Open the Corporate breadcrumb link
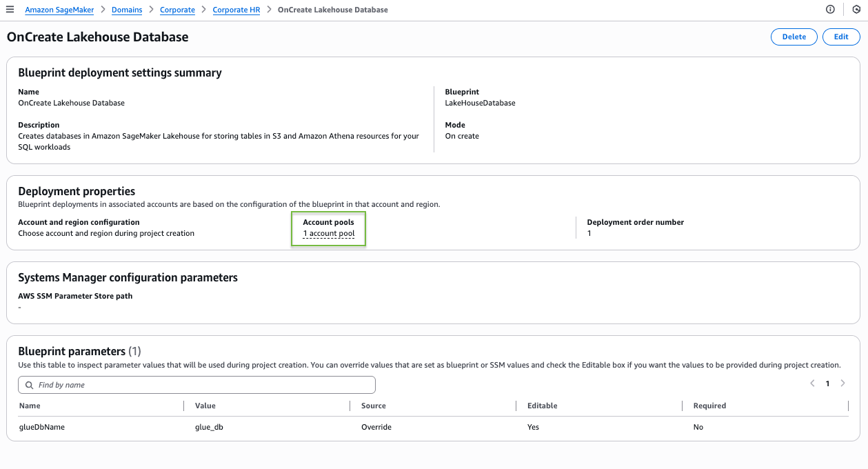Image resolution: width=868 pixels, height=469 pixels. pyautogui.click(x=177, y=10)
